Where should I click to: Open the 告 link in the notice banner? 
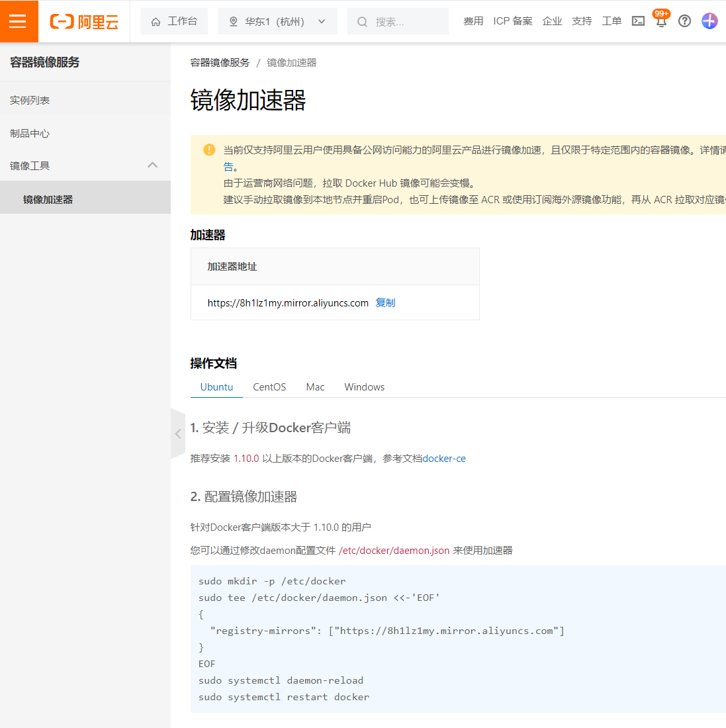(x=228, y=167)
